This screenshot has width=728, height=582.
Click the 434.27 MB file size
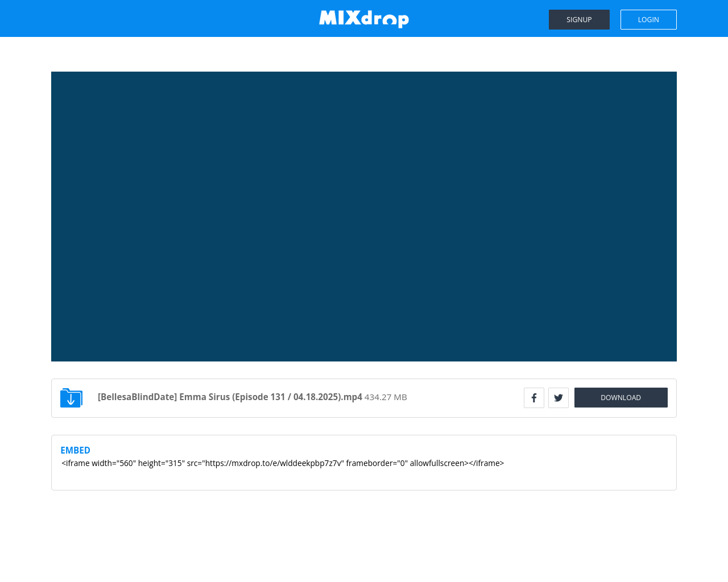[386, 397]
